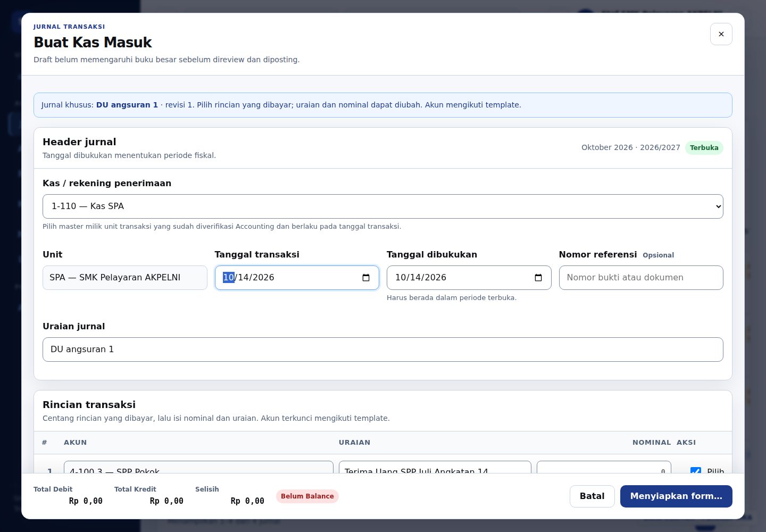Edit the Uraian jurnal text field
This screenshot has width=766, height=532.
pyautogui.click(x=383, y=350)
